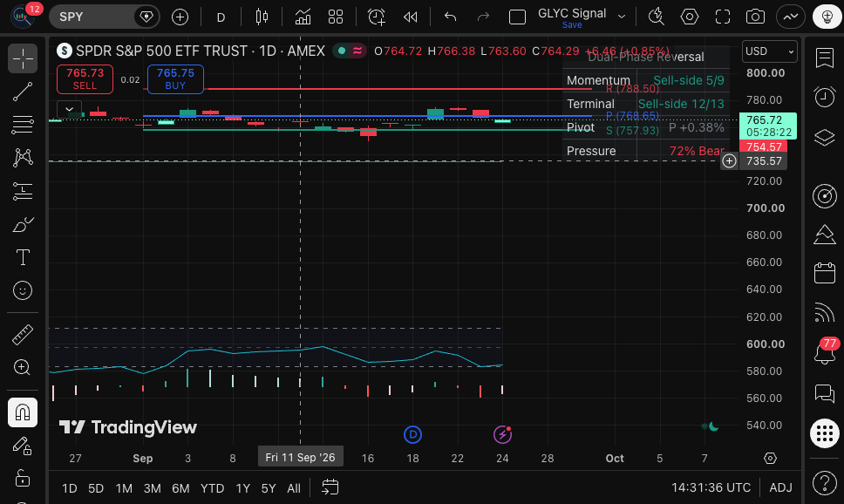This screenshot has height=504, width=844.
Task: Take a chart snapshot with camera icon
Action: tap(755, 17)
